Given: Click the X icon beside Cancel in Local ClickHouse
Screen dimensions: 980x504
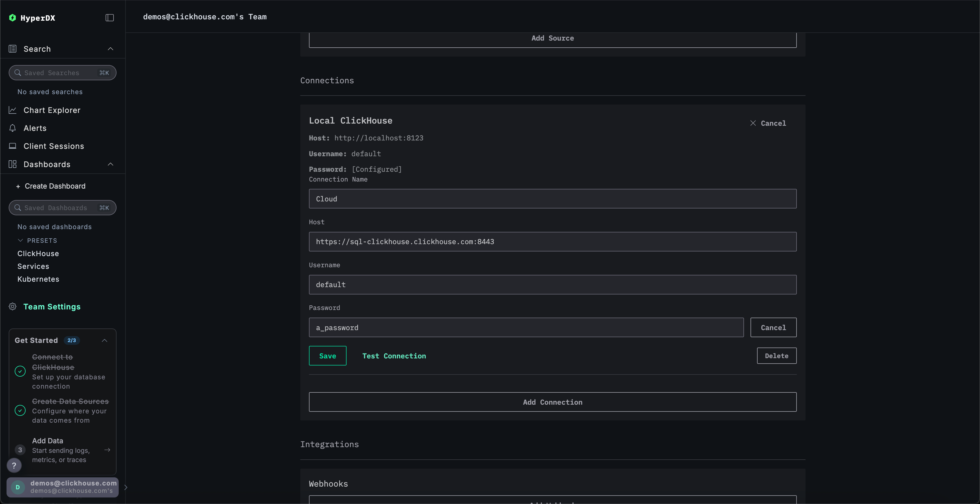Looking at the screenshot, I should click(x=753, y=123).
